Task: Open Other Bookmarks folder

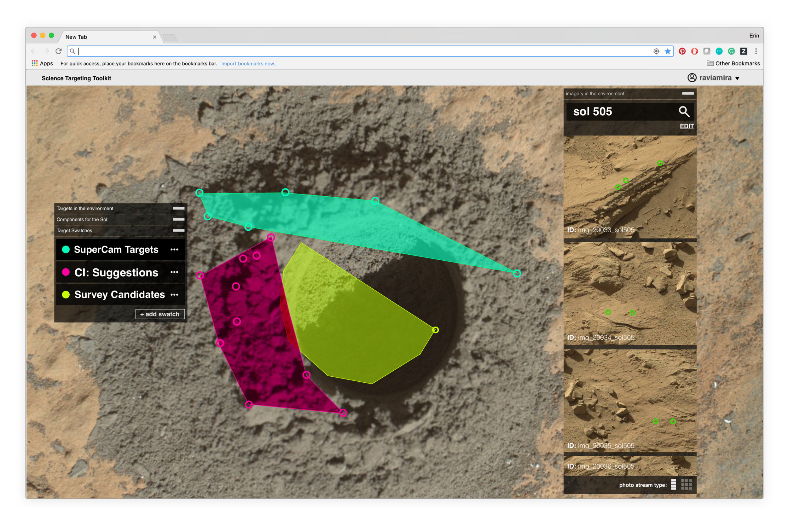Action: (x=733, y=63)
